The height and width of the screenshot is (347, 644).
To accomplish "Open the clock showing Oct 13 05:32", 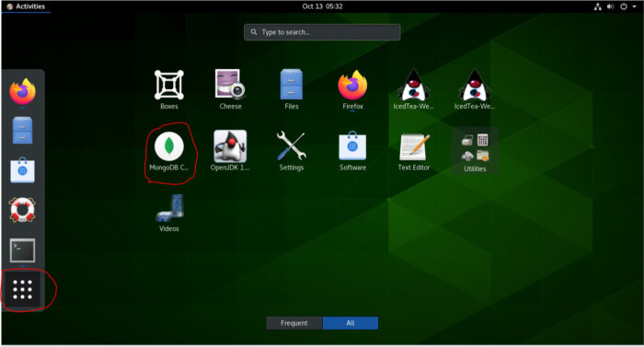I will (322, 6).
